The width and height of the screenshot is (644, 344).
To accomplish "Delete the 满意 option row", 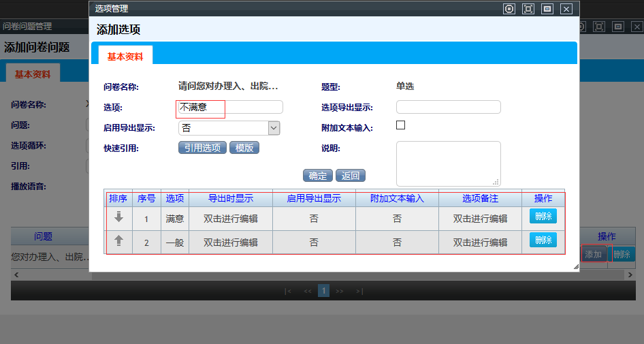I will 543,217.
